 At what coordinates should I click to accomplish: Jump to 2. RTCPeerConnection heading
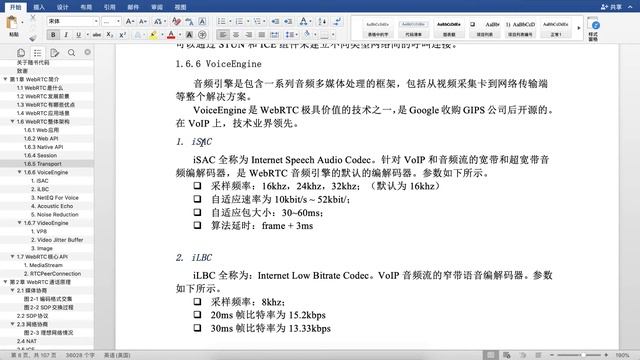(x=52, y=273)
